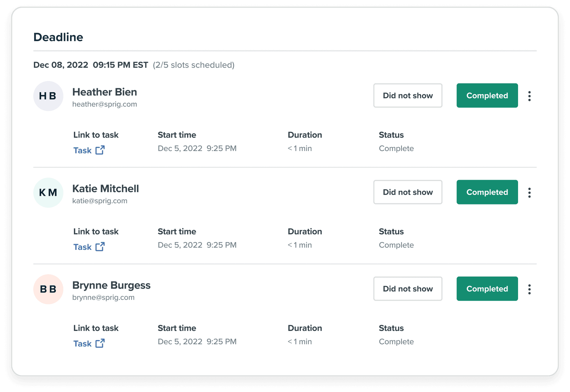The height and width of the screenshot is (392, 570).
Task: Click the email brynne@sprig.com
Action: click(x=103, y=298)
